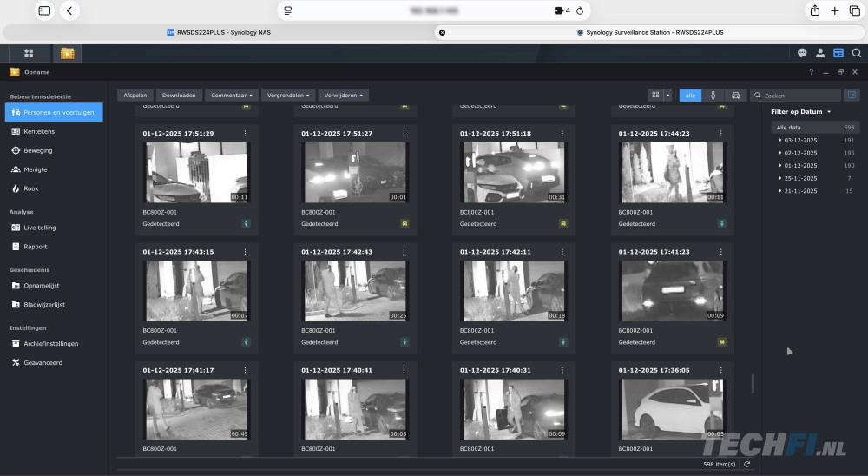This screenshot has height=476, width=868.
Task: Filter by persons icon in toolbar
Action: click(713, 96)
